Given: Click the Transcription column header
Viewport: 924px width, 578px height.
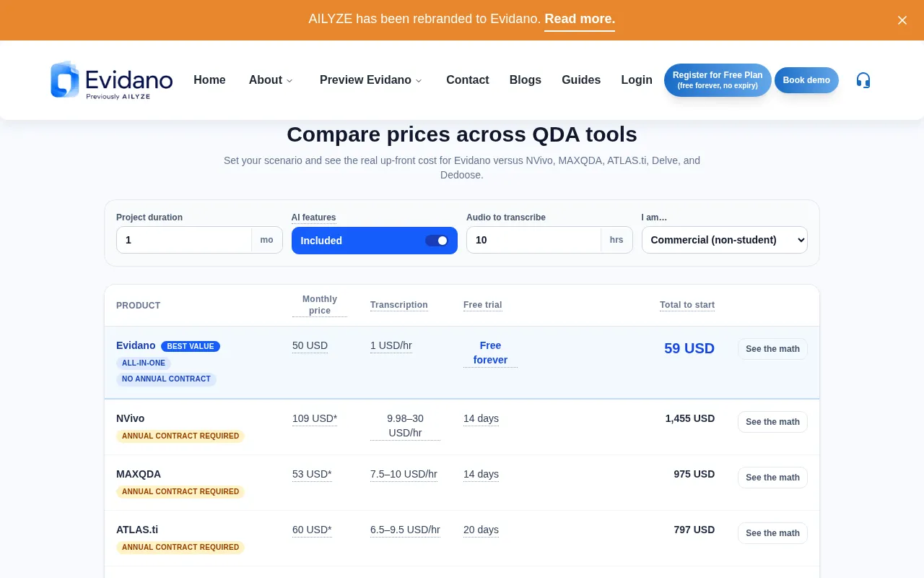Looking at the screenshot, I should click(x=399, y=305).
